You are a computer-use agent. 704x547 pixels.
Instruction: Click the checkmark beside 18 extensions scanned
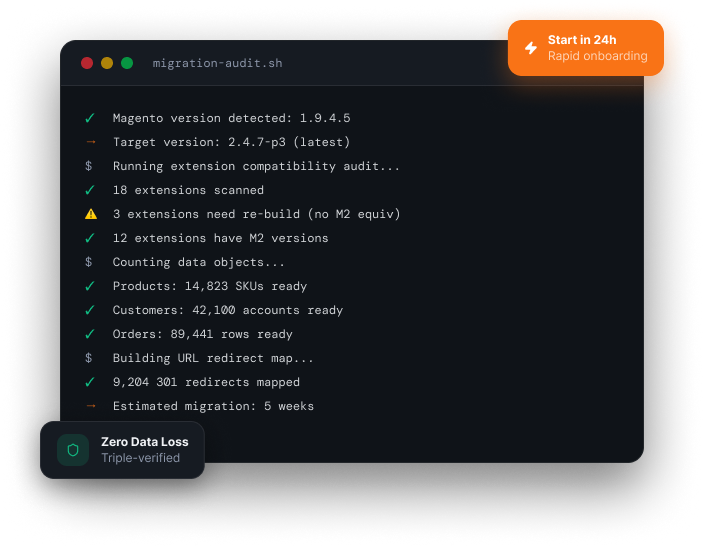point(90,190)
